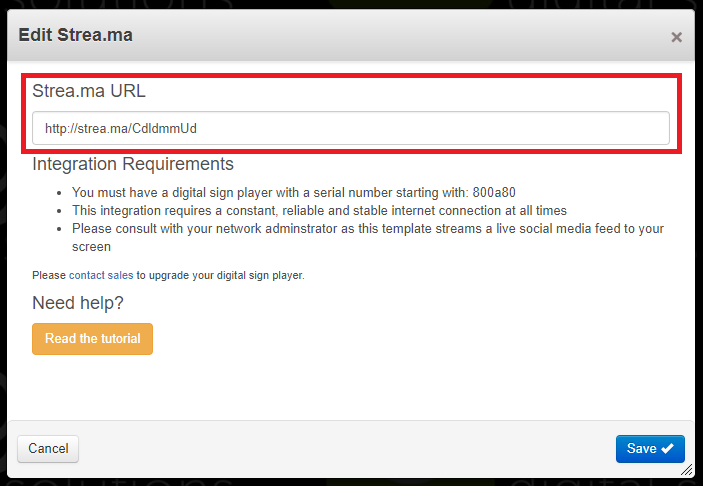Open the contact sales link

(x=101, y=275)
